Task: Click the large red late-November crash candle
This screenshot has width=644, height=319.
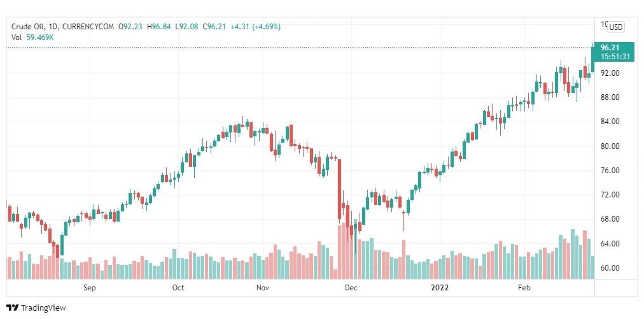Action: click(x=340, y=189)
